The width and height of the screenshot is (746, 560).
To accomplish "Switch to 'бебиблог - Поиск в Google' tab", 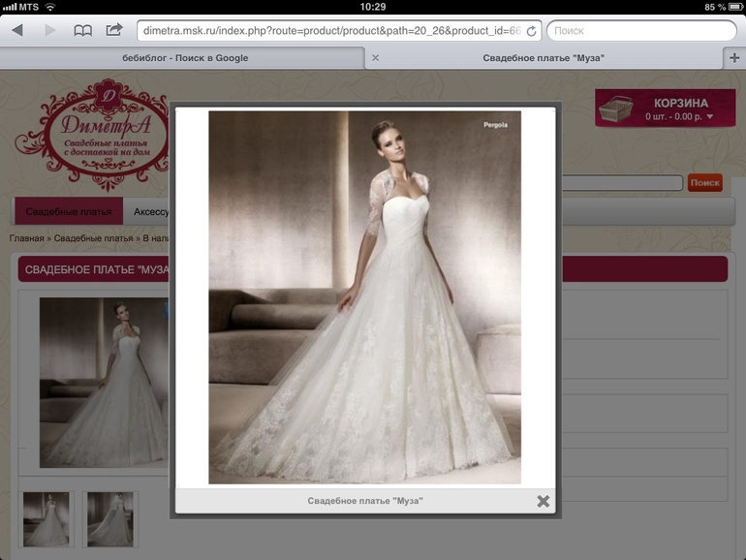I will point(185,58).
